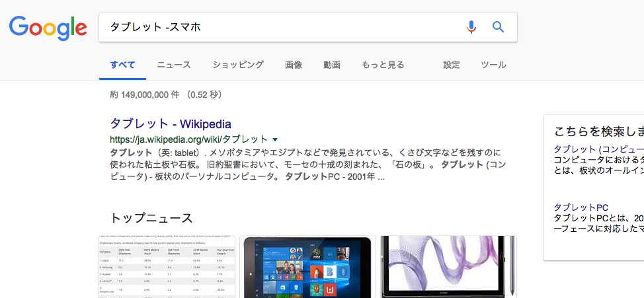Open the news thumbnail showing a market share table

[167, 267]
